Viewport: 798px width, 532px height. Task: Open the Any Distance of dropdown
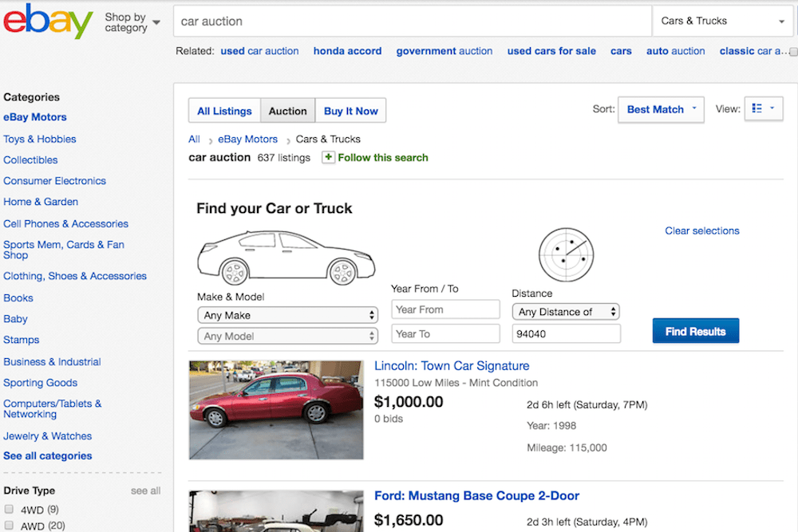pos(566,312)
